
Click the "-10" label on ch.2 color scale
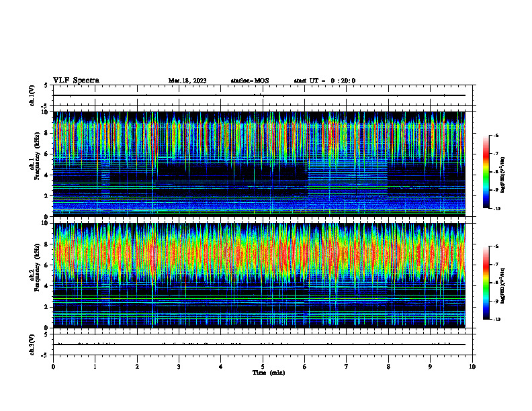(x=496, y=320)
